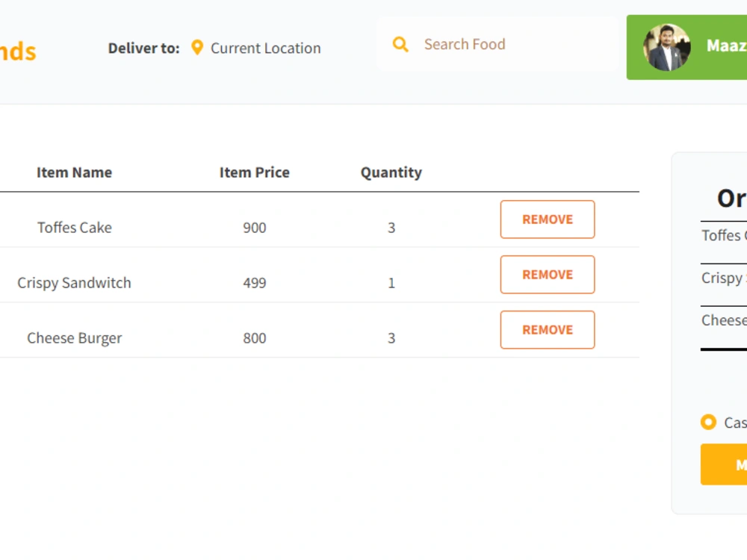Focus the Search Food input field
This screenshot has width=747, height=560.
coord(498,44)
